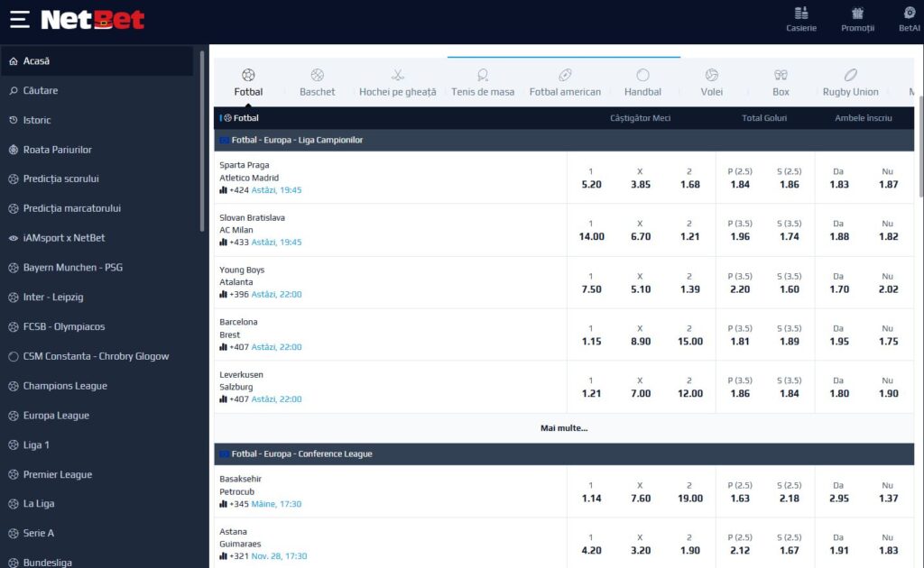Viewport: 924px width, 568px height.
Task: Click the Baschet basketball icon
Action: pyautogui.click(x=317, y=75)
